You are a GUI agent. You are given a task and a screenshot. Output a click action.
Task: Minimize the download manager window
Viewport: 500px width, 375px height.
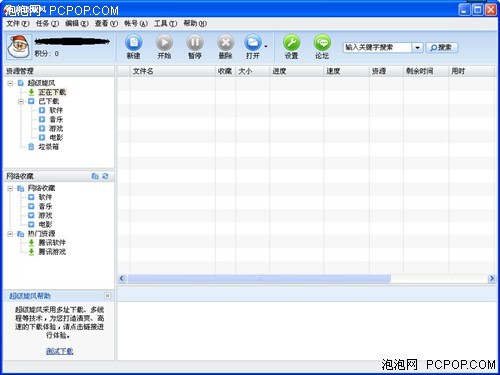(x=464, y=9)
